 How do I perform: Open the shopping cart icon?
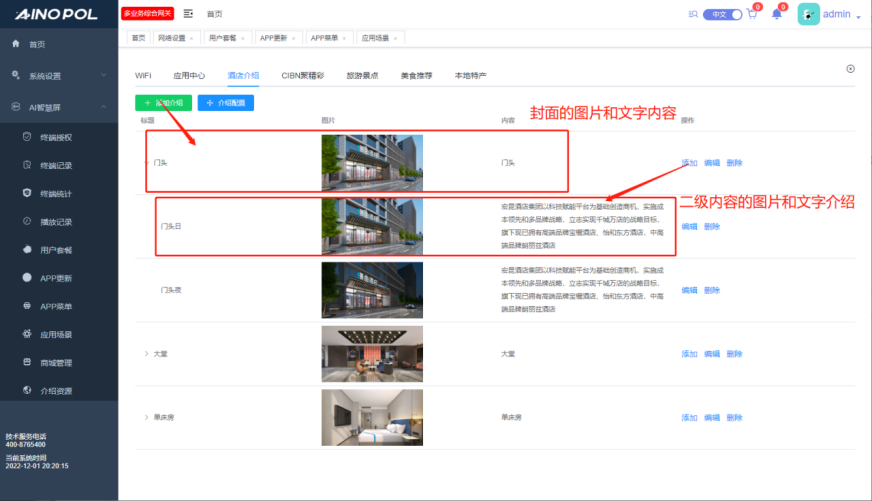[x=753, y=14]
